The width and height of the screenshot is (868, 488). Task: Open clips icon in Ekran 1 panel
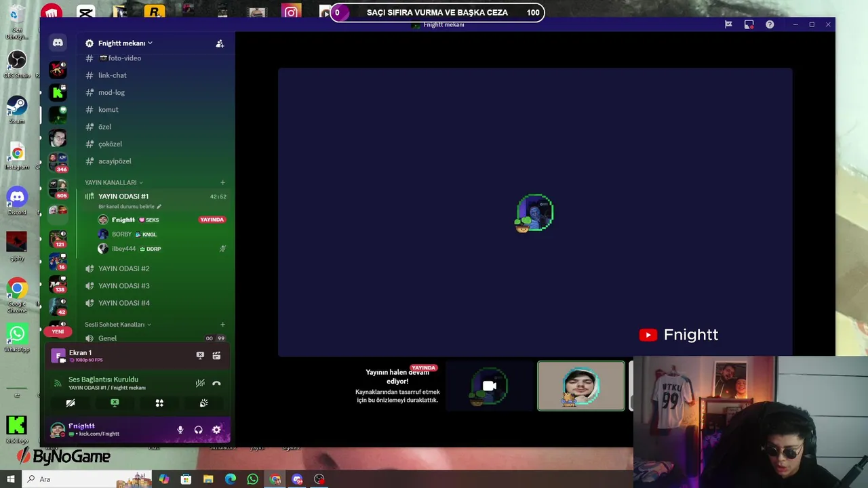pos(216,355)
